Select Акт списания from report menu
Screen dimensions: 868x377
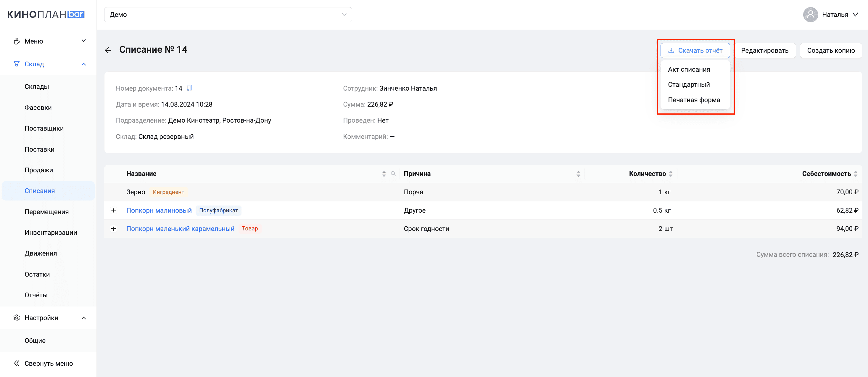(x=689, y=69)
